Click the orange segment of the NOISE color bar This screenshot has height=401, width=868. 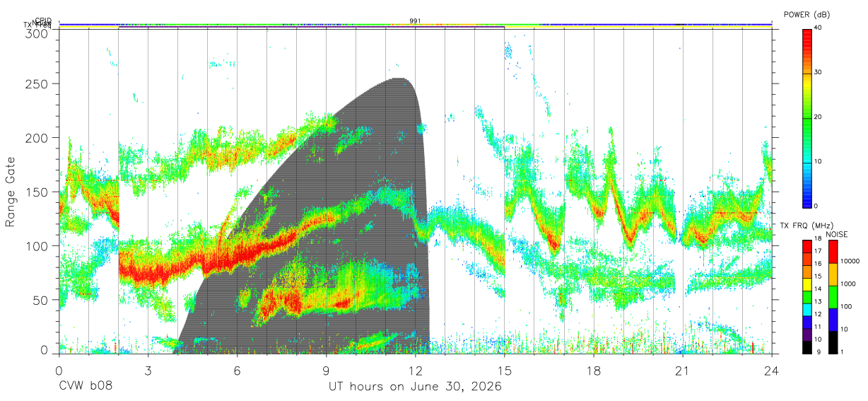(x=833, y=274)
